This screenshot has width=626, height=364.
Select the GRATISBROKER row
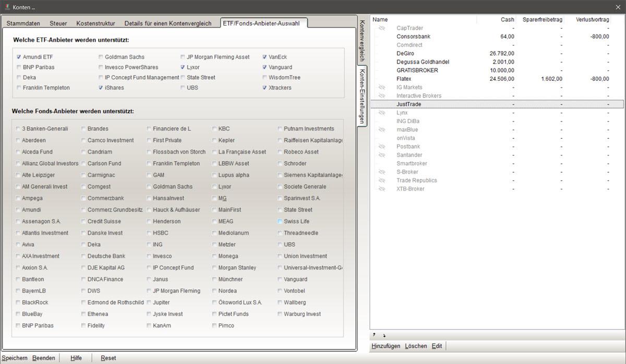point(497,70)
